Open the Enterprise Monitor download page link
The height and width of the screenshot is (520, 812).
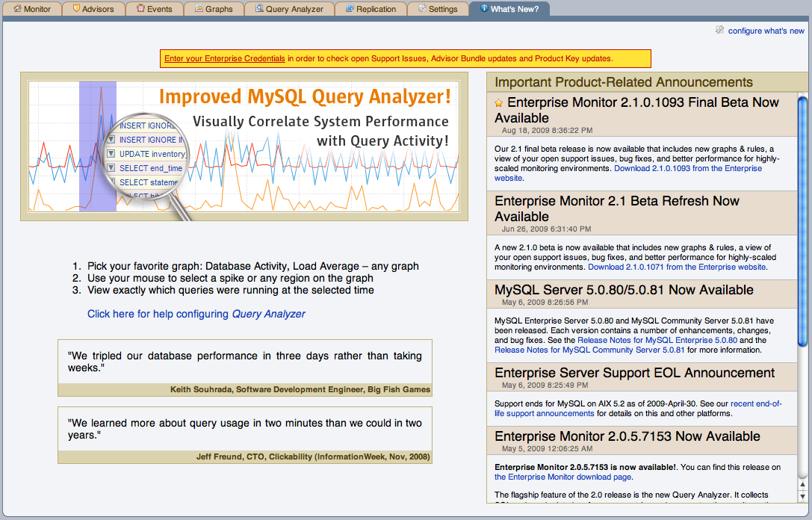point(563,477)
